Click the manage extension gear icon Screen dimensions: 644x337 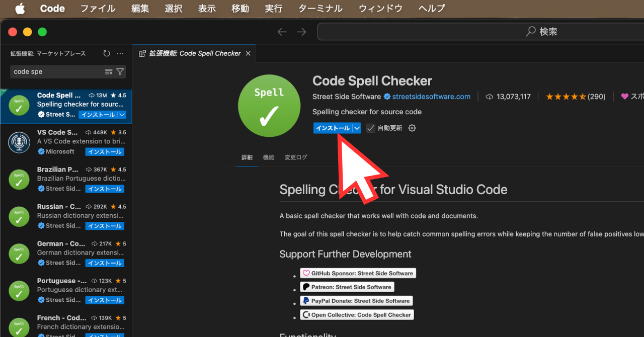[x=412, y=128]
